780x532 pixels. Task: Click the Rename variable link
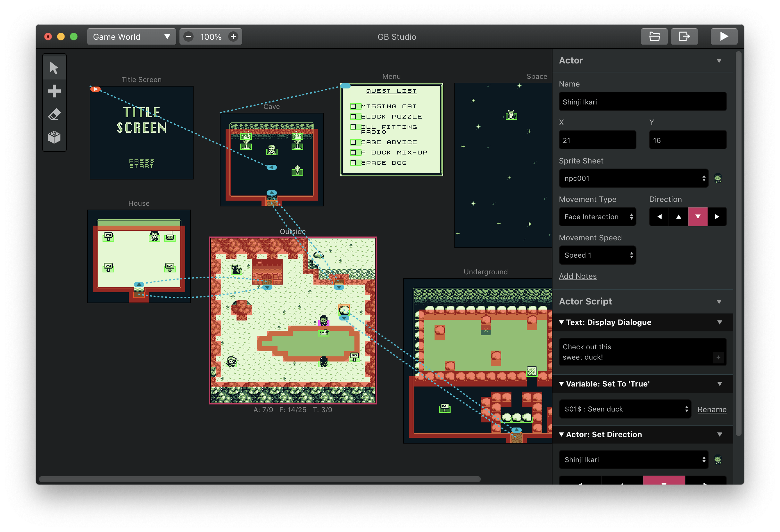point(712,409)
